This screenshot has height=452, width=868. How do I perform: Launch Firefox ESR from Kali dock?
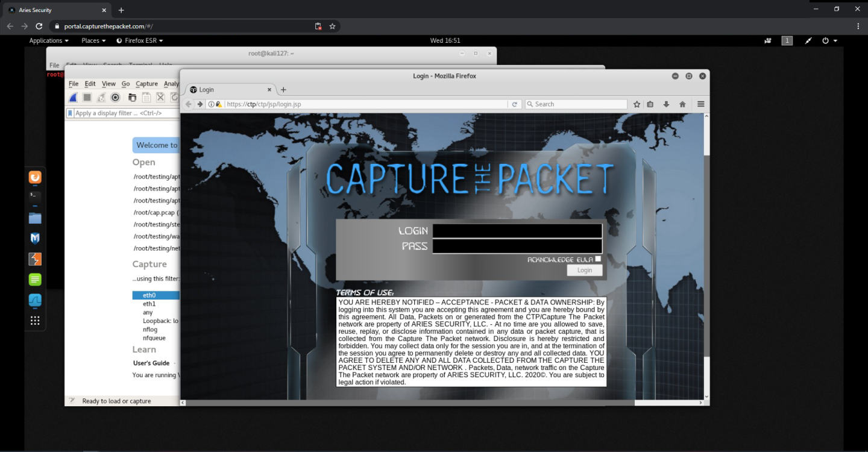click(x=35, y=177)
